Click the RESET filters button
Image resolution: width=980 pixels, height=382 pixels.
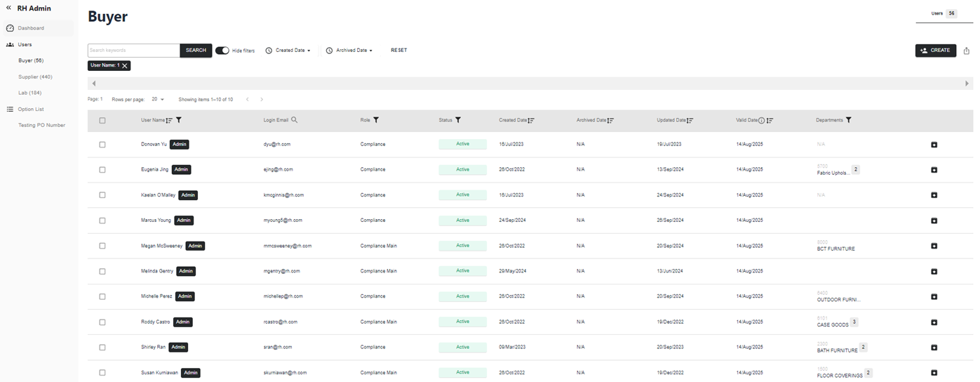click(x=398, y=51)
